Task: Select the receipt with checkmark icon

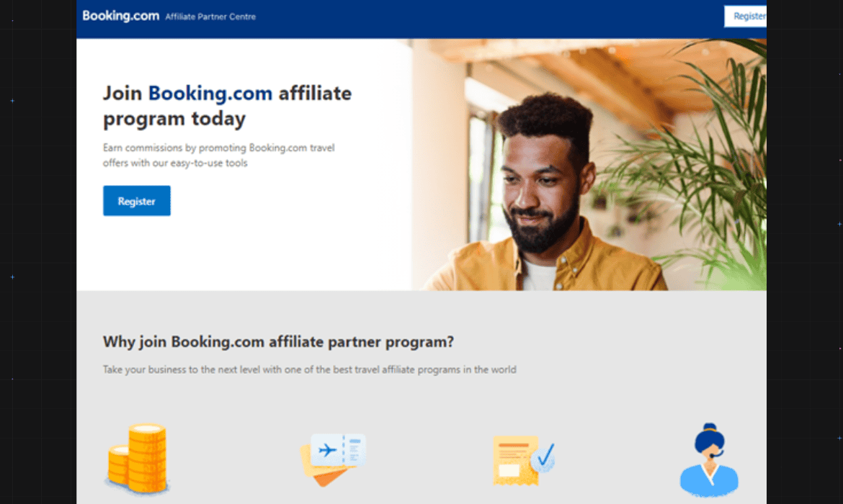Action: click(524, 461)
